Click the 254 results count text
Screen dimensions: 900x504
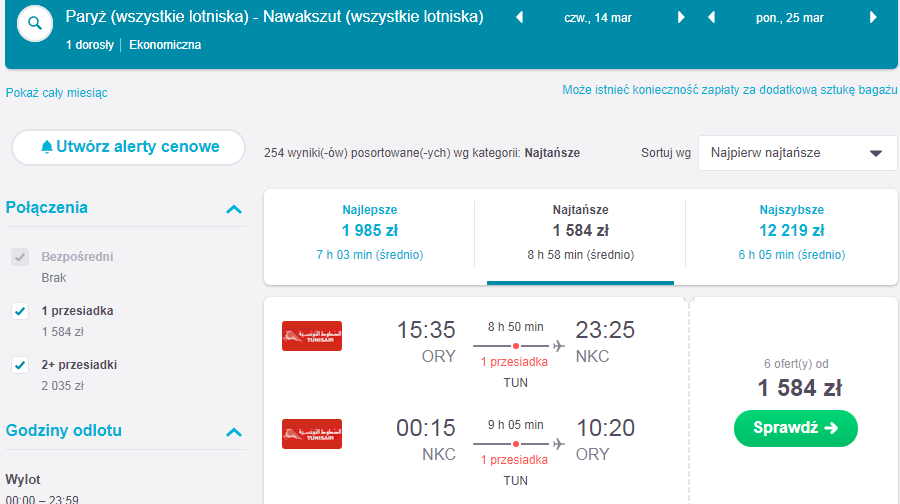click(422, 153)
